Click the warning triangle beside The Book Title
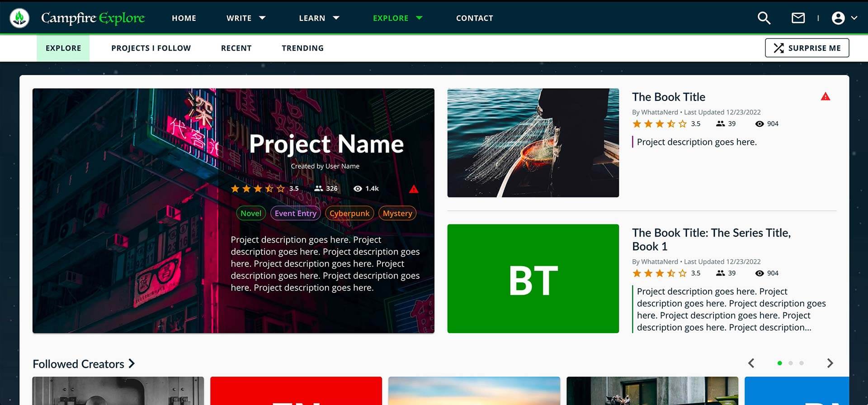Viewport: 868px width, 405px height. coord(825,97)
